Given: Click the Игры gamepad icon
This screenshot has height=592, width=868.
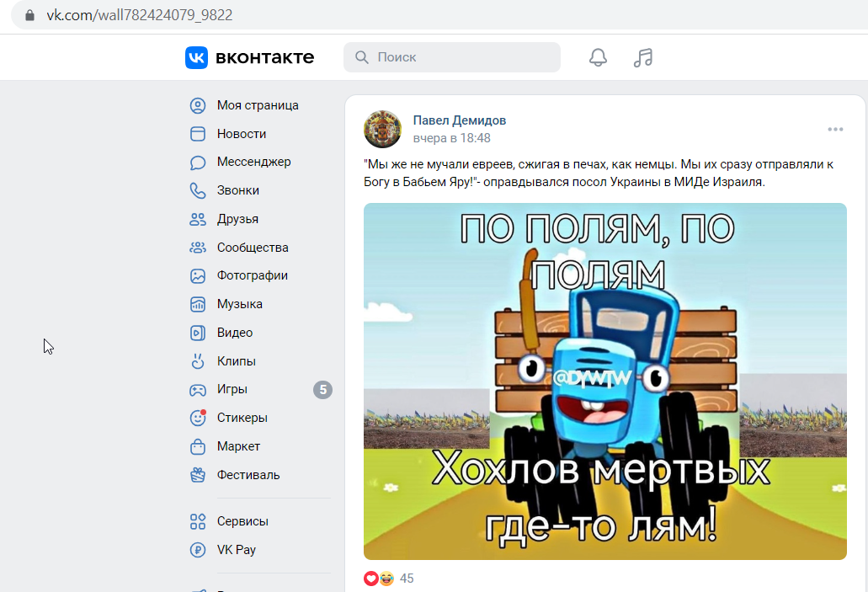Looking at the screenshot, I should click(198, 390).
